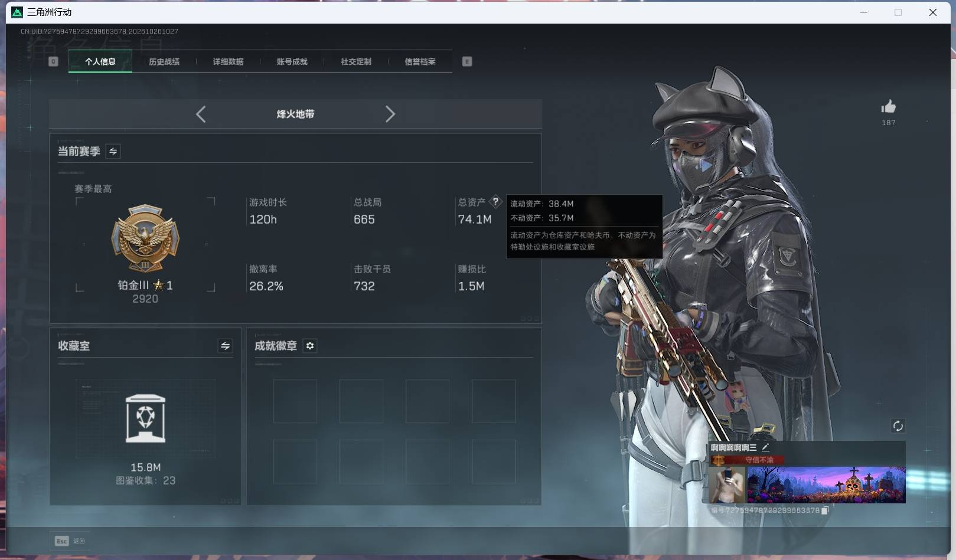Click the 撤离率 26.2% value

click(266, 286)
